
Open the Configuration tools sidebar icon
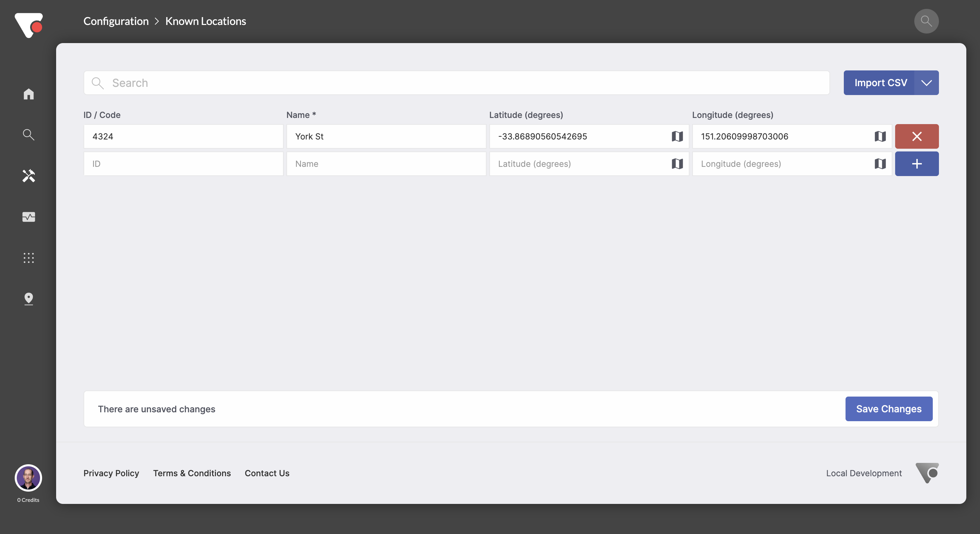tap(28, 176)
